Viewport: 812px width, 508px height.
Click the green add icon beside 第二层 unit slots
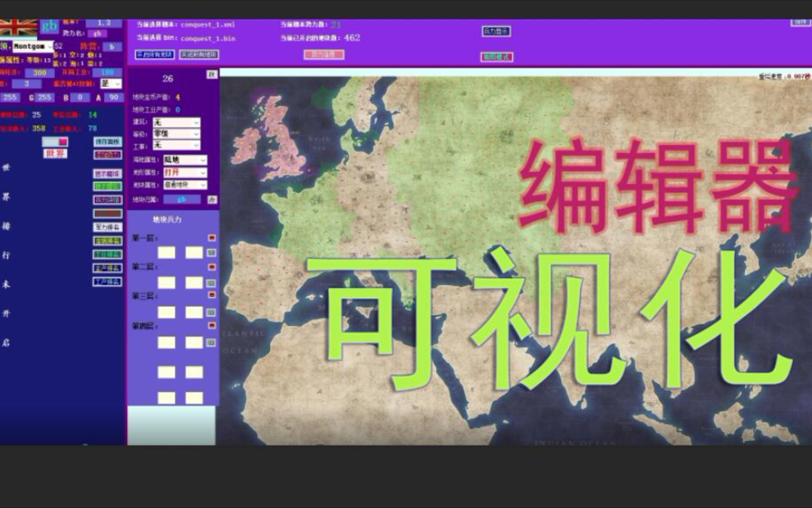[211, 282]
